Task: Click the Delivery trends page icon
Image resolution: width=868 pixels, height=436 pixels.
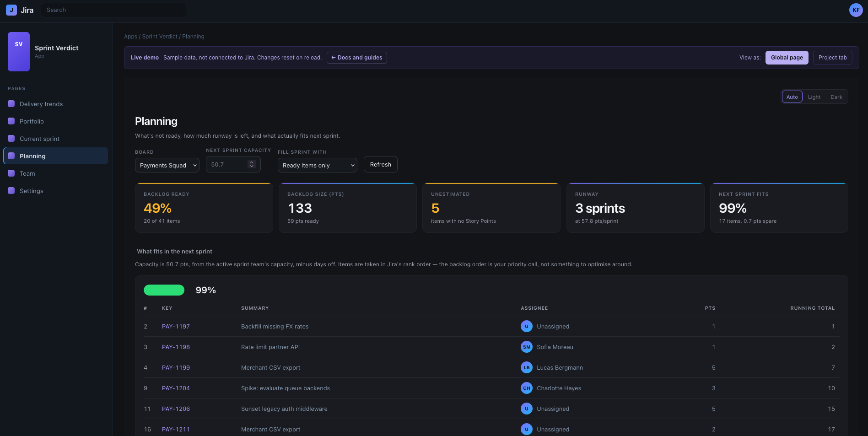Action: pos(11,104)
